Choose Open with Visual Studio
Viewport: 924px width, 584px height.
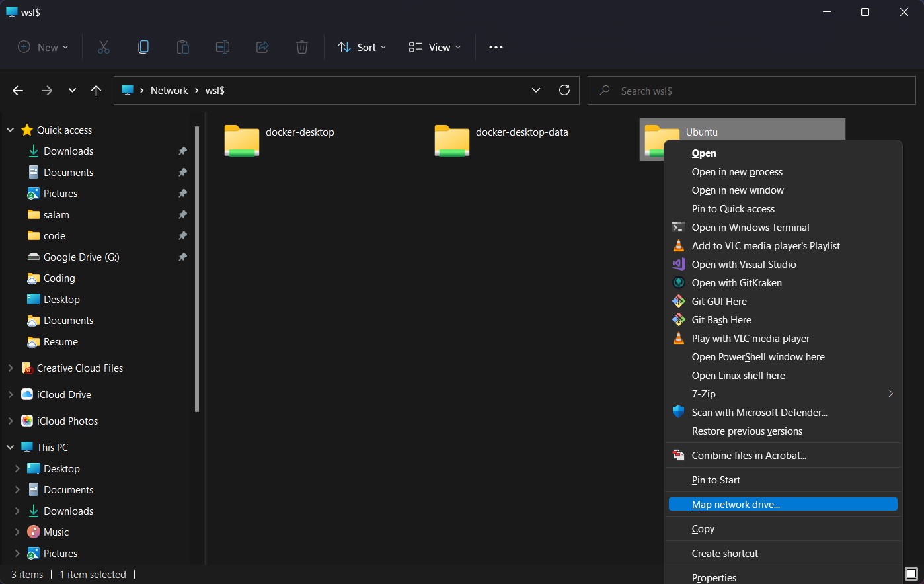point(783,265)
